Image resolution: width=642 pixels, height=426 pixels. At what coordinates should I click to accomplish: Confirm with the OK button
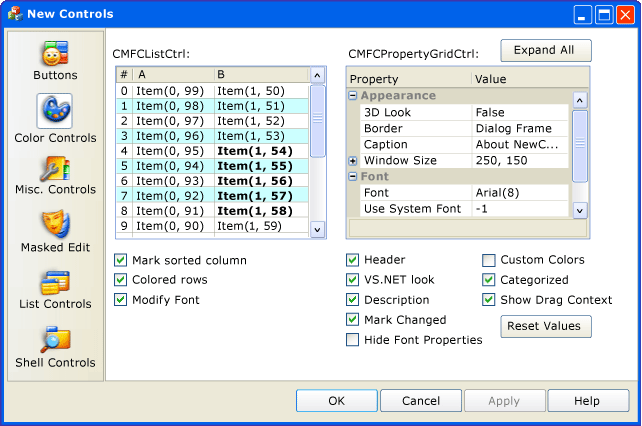tap(337, 401)
